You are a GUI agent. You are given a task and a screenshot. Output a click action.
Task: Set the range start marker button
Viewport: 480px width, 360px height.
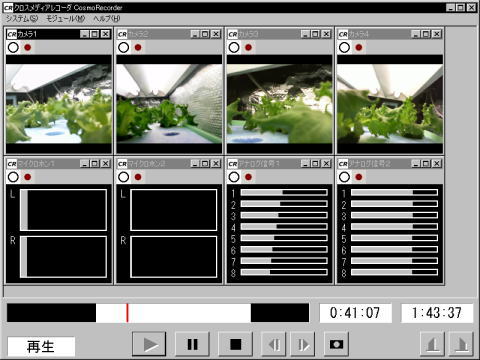click(x=432, y=344)
